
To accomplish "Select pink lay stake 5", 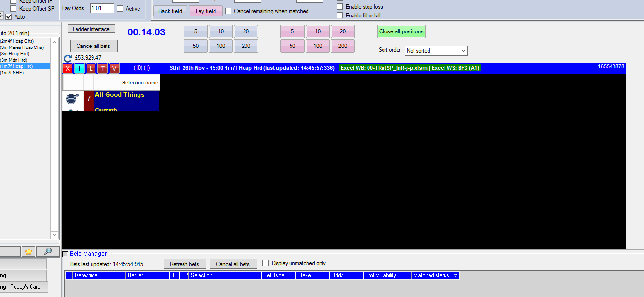I will click(x=292, y=31).
